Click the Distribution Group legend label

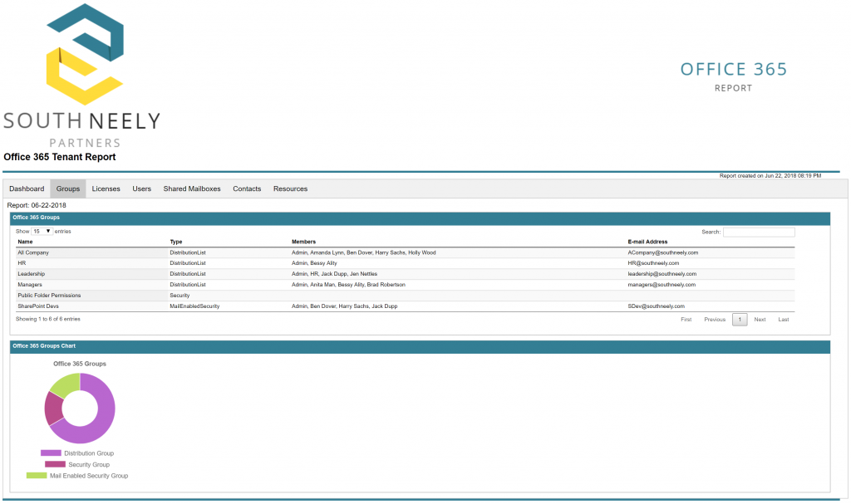89,453
